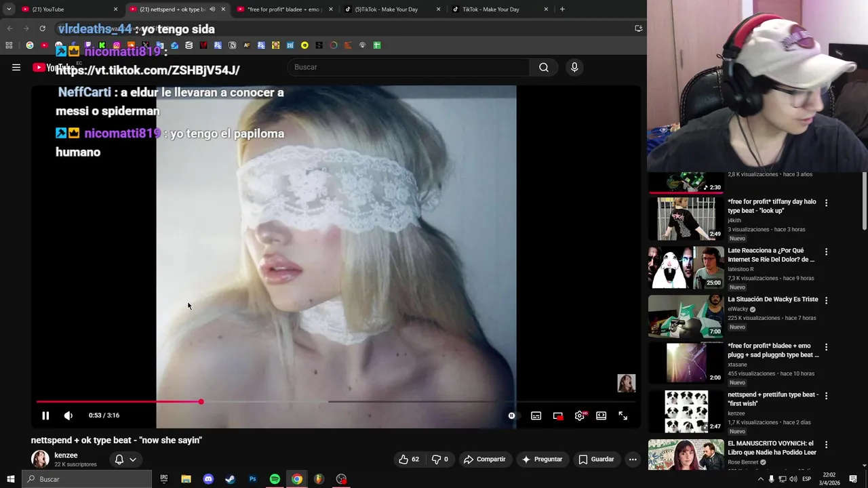Screen dimensions: 868x488
Task: Switch to the free for profit bladee tab
Action: tap(285, 9)
